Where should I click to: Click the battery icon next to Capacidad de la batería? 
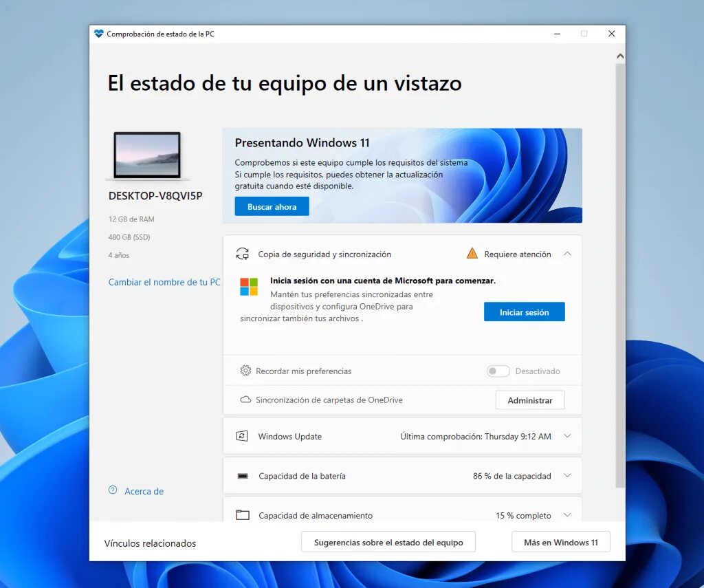(243, 476)
